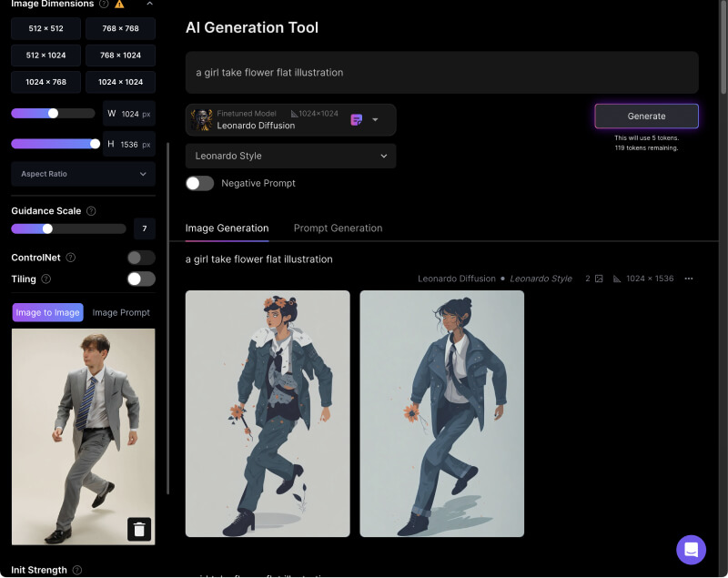Select the 512 × 512 dimension preset
The width and height of the screenshot is (728, 578).
[x=45, y=28]
